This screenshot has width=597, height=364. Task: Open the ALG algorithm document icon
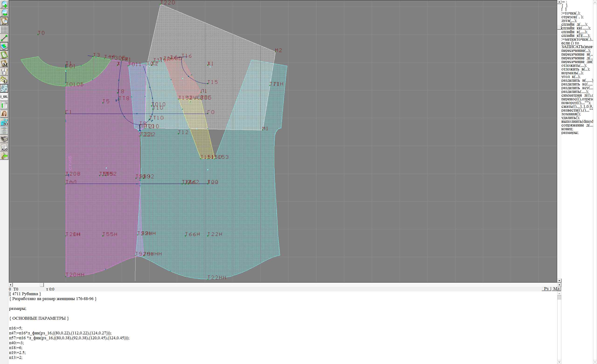tap(4, 147)
